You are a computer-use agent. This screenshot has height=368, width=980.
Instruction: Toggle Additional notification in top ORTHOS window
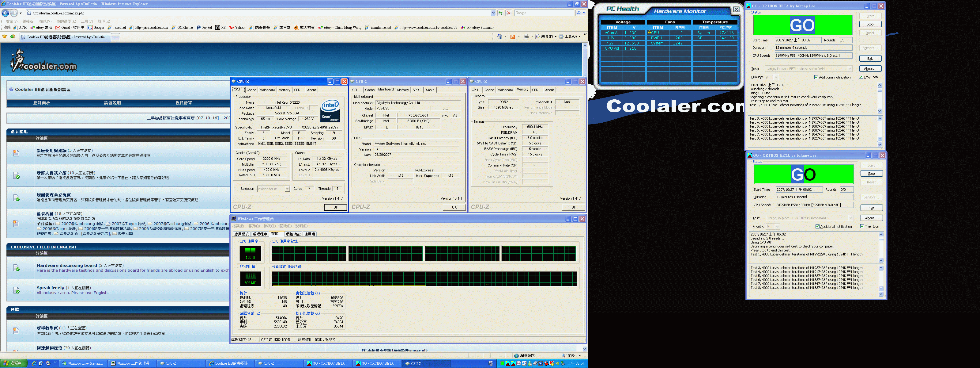(816, 77)
